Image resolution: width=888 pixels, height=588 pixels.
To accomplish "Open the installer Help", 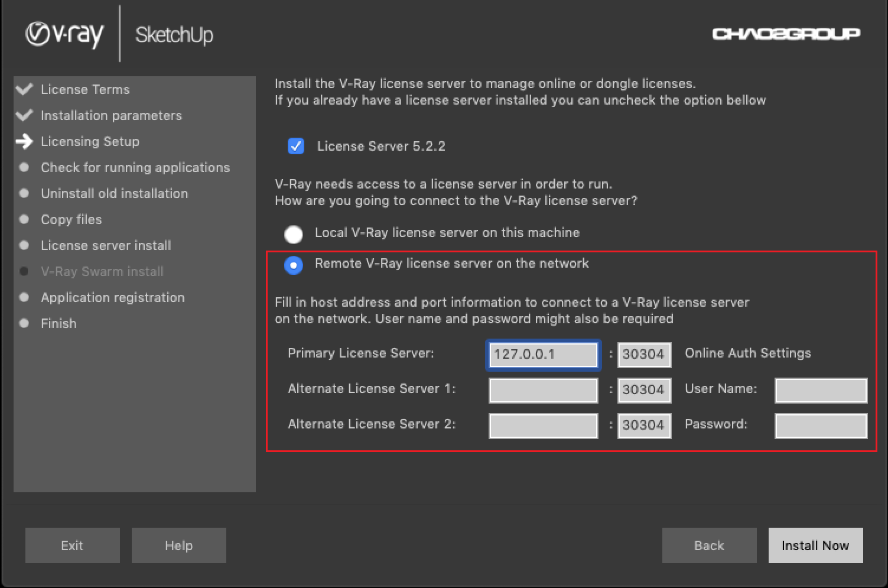I will coord(178,545).
